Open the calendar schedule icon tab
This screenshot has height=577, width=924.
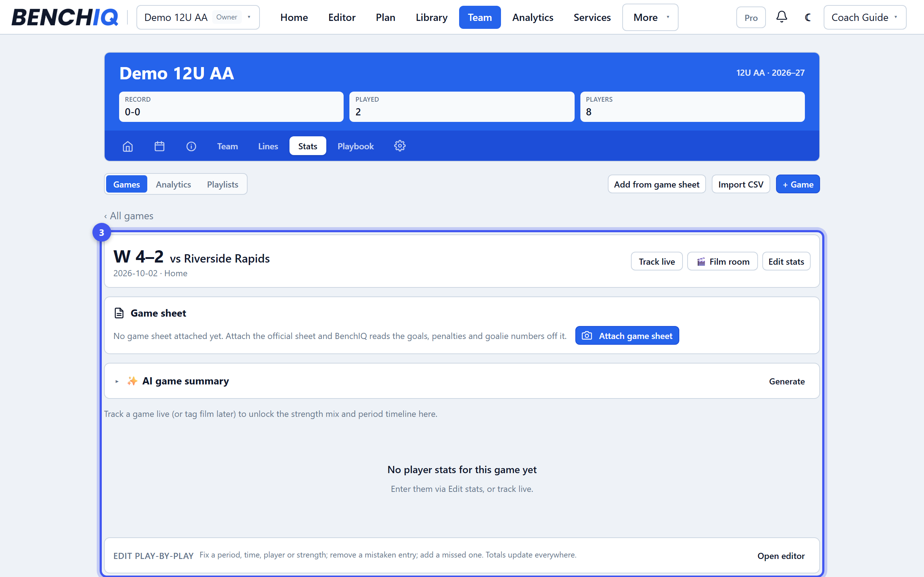[160, 146]
